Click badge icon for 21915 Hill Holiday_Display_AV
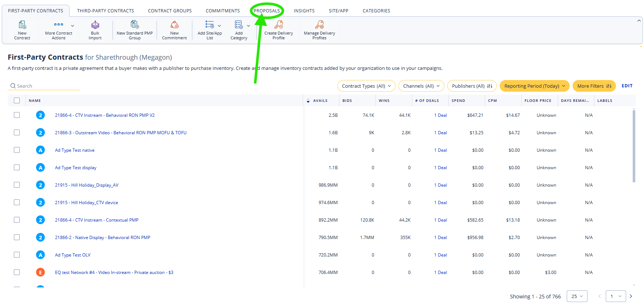The height and width of the screenshot is (306, 644). (x=40, y=185)
